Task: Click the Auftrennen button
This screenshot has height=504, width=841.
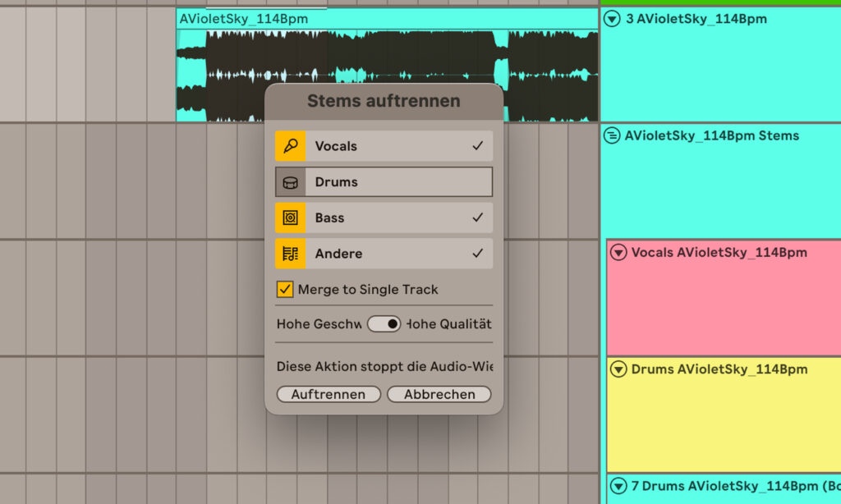Action: pyautogui.click(x=329, y=394)
